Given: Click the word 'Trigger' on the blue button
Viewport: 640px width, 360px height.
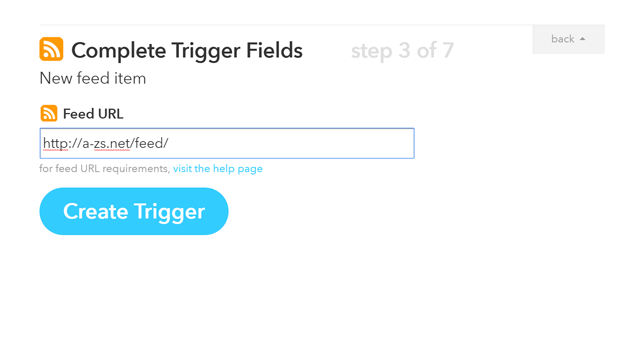Looking at the screenshot, I should coord(169,212).
